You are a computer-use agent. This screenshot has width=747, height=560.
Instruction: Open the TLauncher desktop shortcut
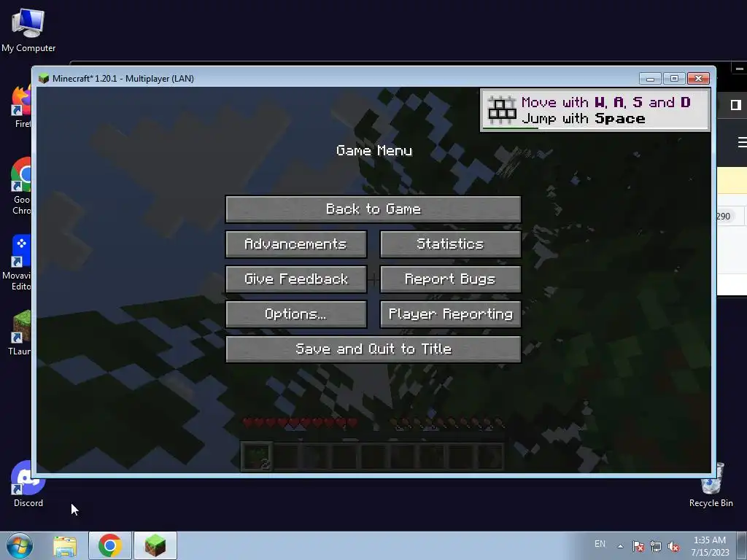[x=20, y=332]
